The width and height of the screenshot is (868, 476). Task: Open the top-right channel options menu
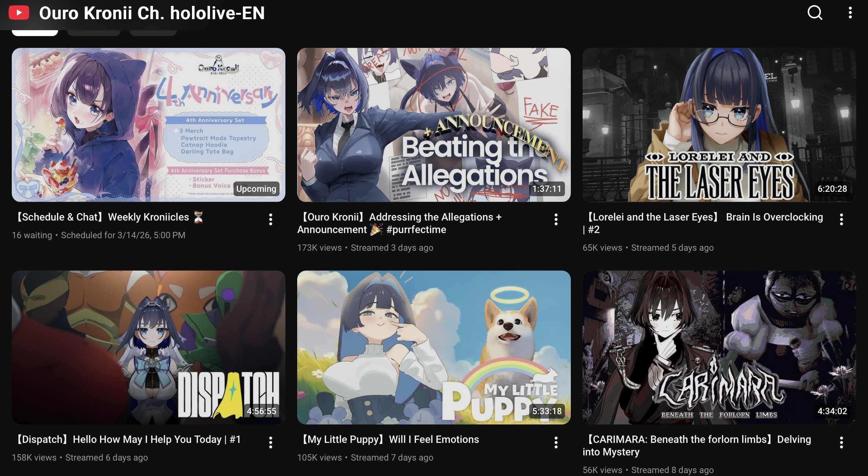(x=850, y=13)
